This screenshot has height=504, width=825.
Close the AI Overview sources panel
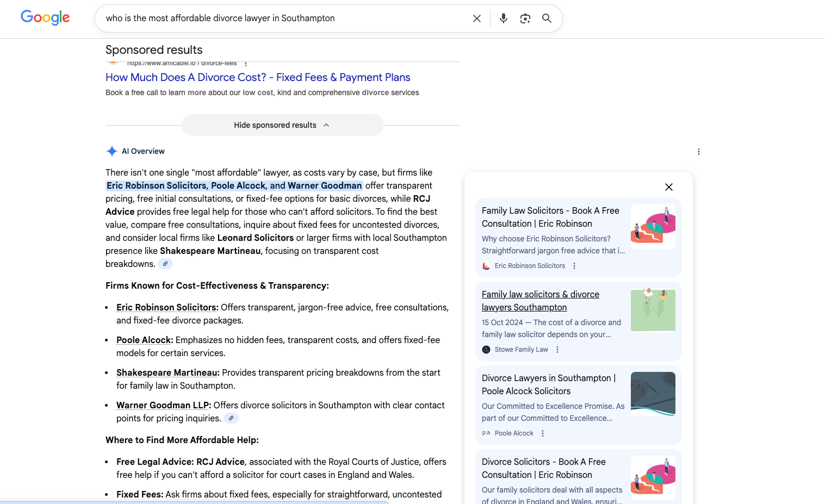(668, 187)
